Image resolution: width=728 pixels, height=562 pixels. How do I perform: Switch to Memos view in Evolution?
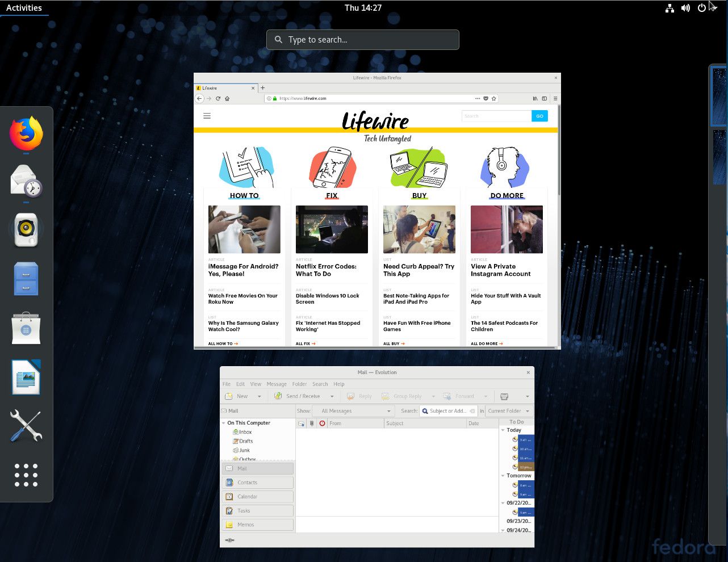click(258, 525)
